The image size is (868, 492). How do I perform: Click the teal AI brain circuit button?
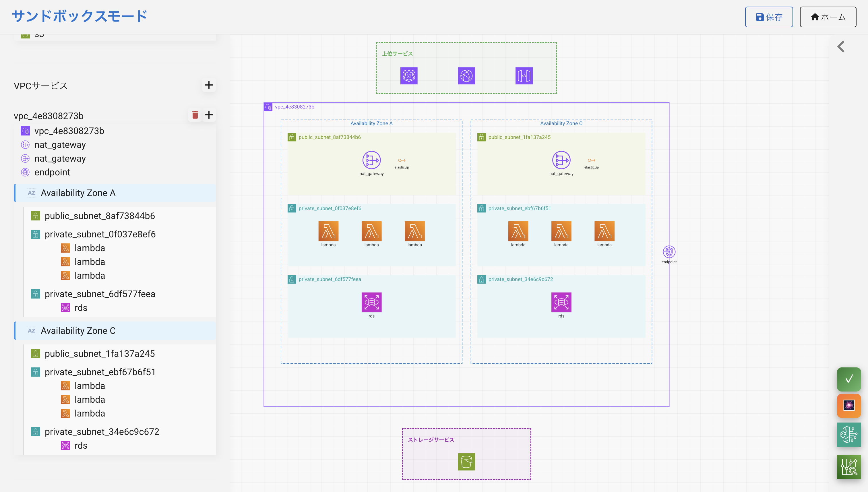click(x=849, y=435)
